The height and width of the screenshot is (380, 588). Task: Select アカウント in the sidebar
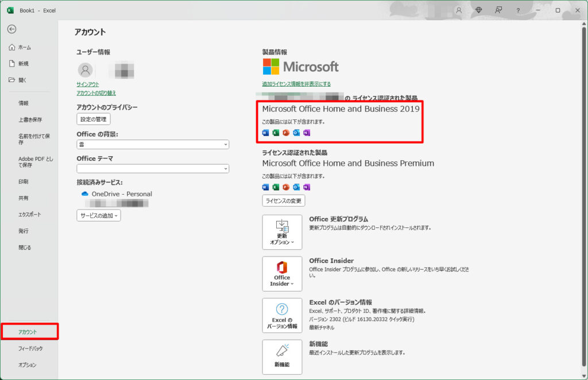coord(28,332)
